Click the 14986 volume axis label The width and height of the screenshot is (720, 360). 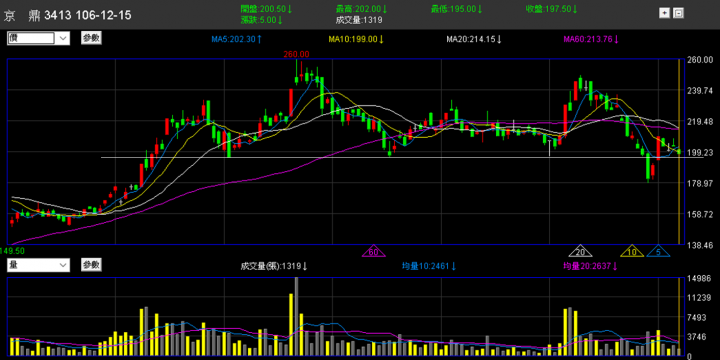point(698,278)
